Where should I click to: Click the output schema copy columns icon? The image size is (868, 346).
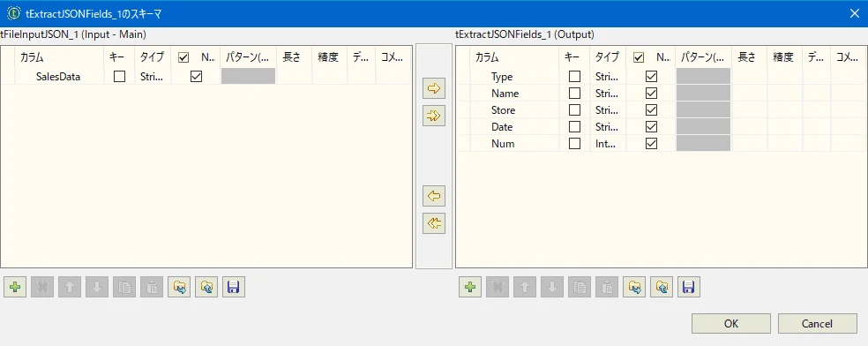coord(580,288)
